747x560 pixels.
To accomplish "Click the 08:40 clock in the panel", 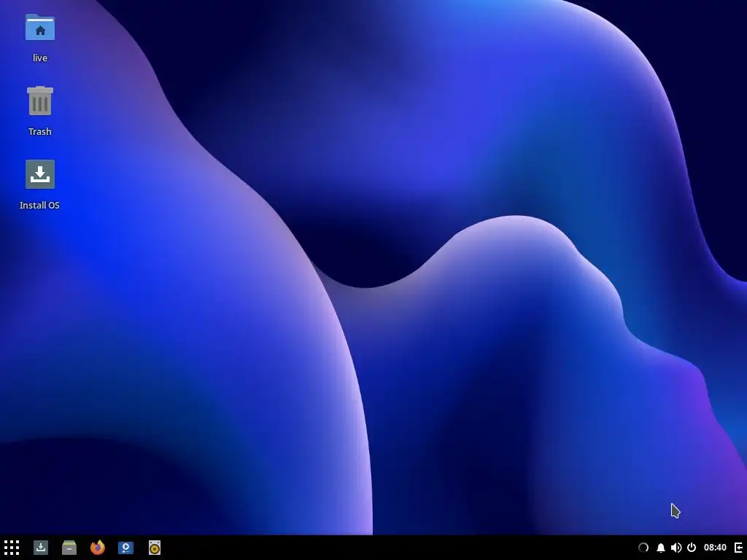I will [x=715, y=548].
